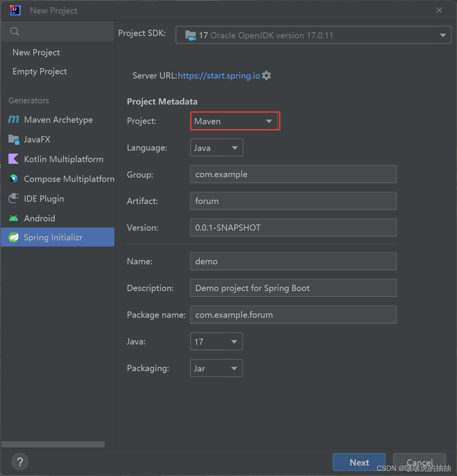Click the search field in the sidebar
457x476 pixels.
tap(58, 31)
